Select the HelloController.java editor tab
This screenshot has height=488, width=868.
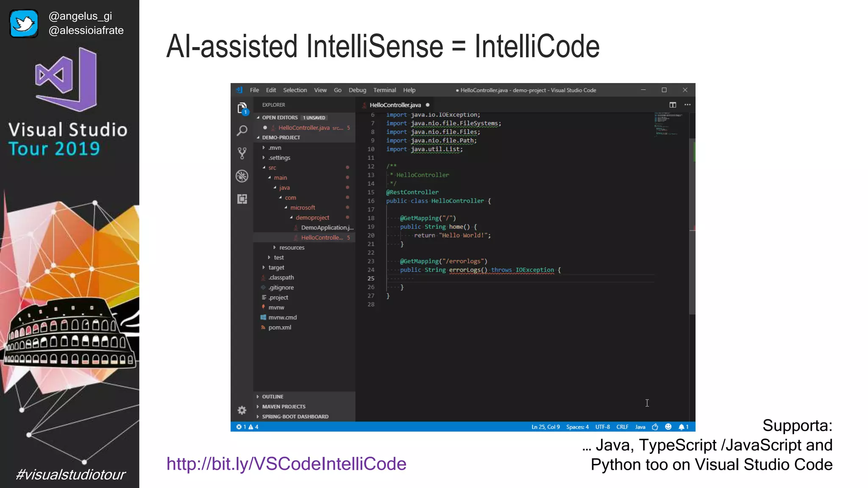pyautogui.click(x=395, y=105)
